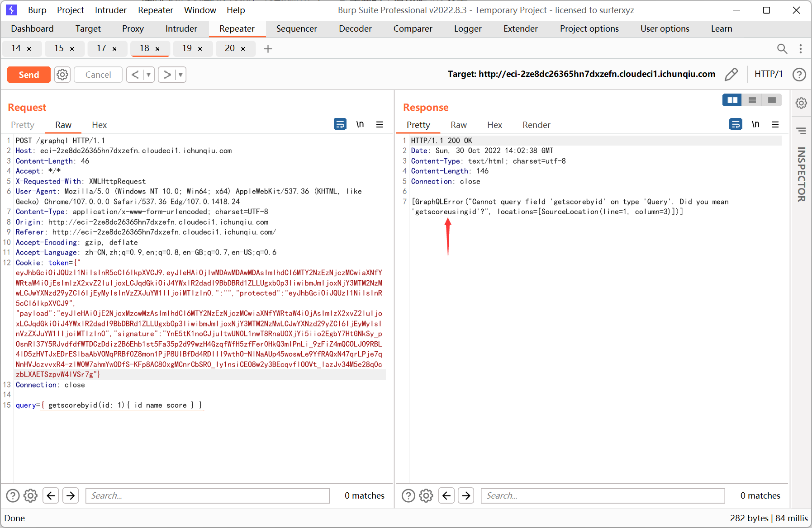The image size is (812, 528).
Task: Switch to Repeater tab 15
Action: coord(59,48)
